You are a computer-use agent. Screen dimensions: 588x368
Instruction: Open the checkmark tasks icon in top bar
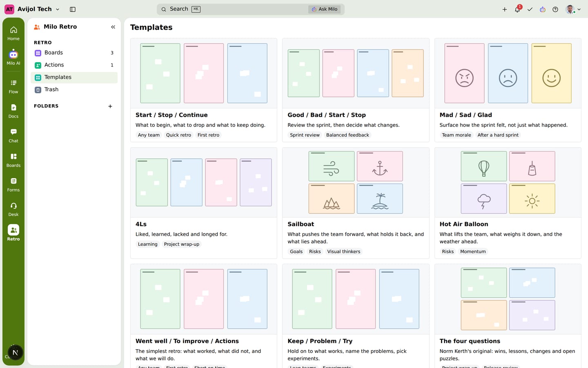click(530, 9)
